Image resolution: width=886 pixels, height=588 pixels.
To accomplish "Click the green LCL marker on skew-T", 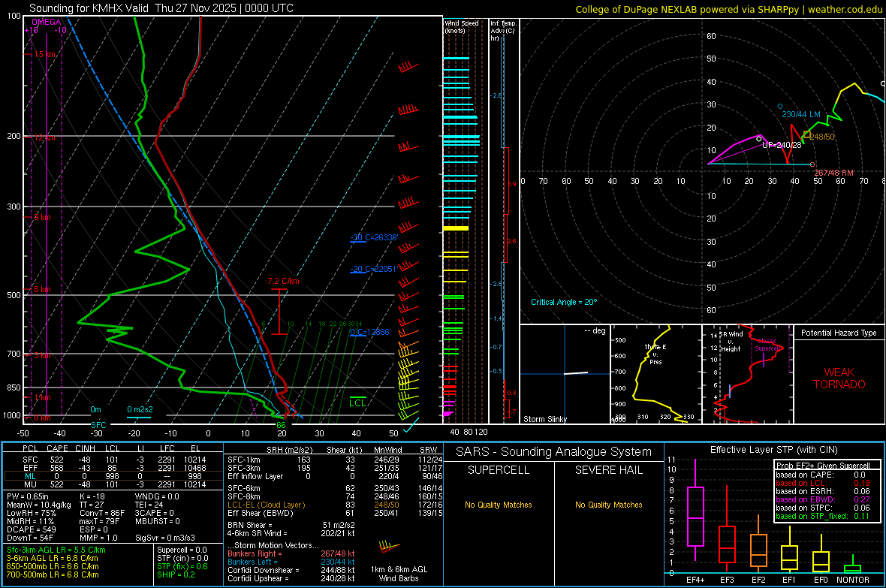I will pos(357,403).
